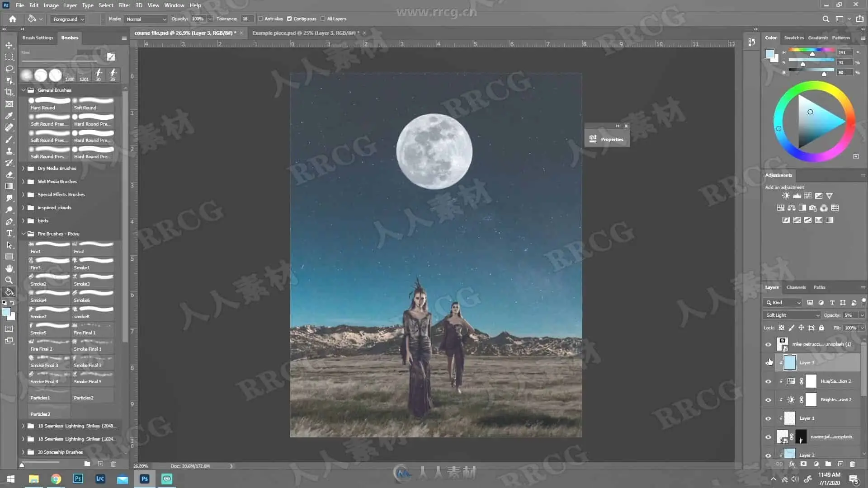Expand the Dry Media Brushes folder
The image size is (868, 488).
point(23,169)
